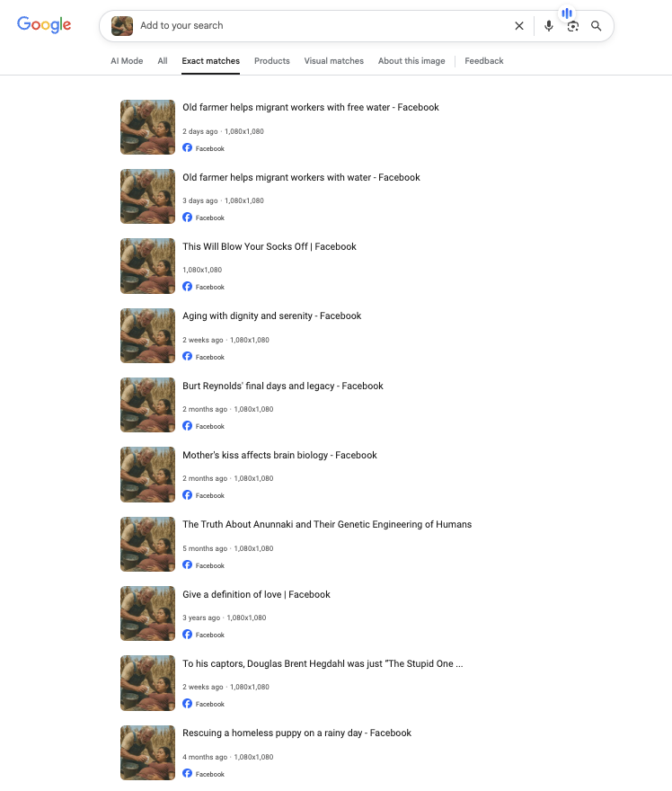Click the Feedback link
Viewport: 672px width, 791px height.
pos(484,60)
